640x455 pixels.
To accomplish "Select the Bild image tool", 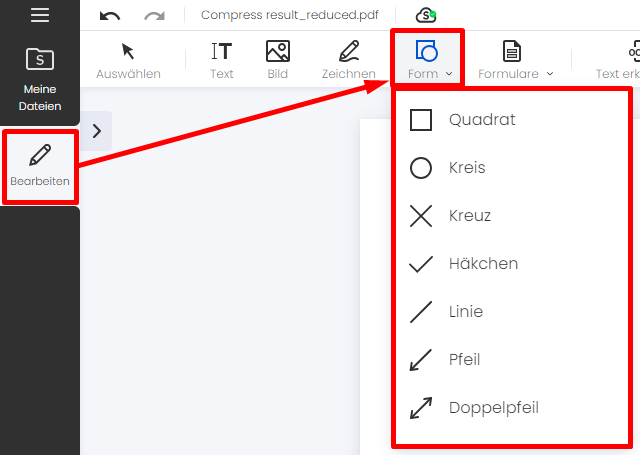I will [x=278, y=60].
